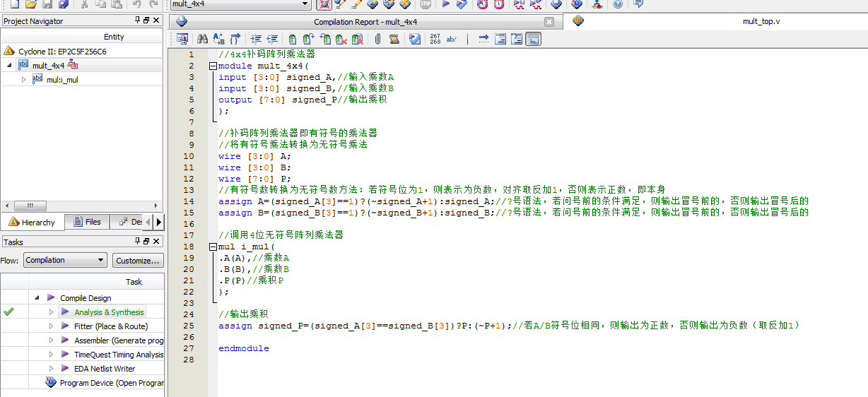
Task: Float the Project Navigator panel
Action: (146, 21)
